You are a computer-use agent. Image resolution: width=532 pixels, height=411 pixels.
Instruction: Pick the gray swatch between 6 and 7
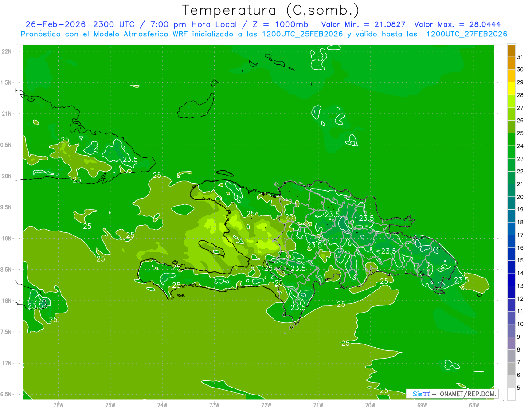511,369
